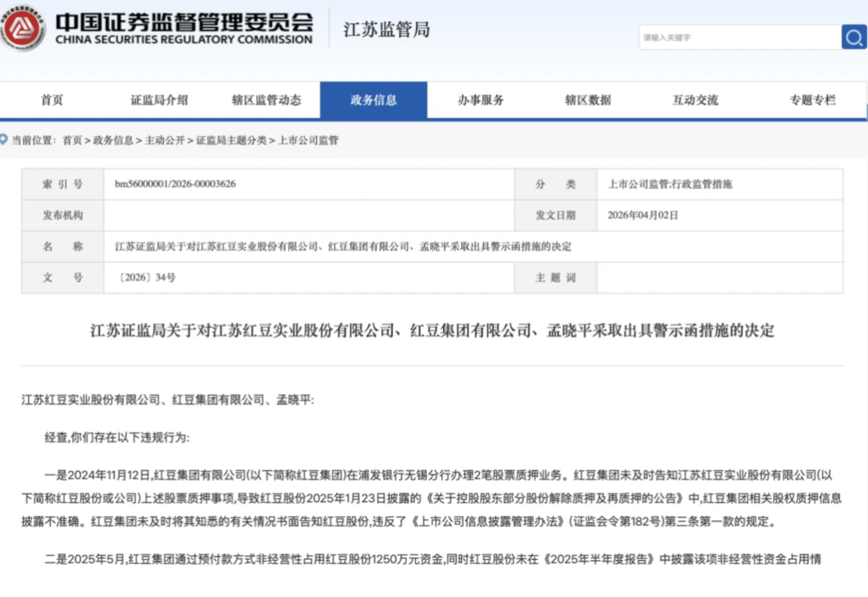Click the large article headline
This screenshot has width=868, height=597.
(x=432, y=330)
